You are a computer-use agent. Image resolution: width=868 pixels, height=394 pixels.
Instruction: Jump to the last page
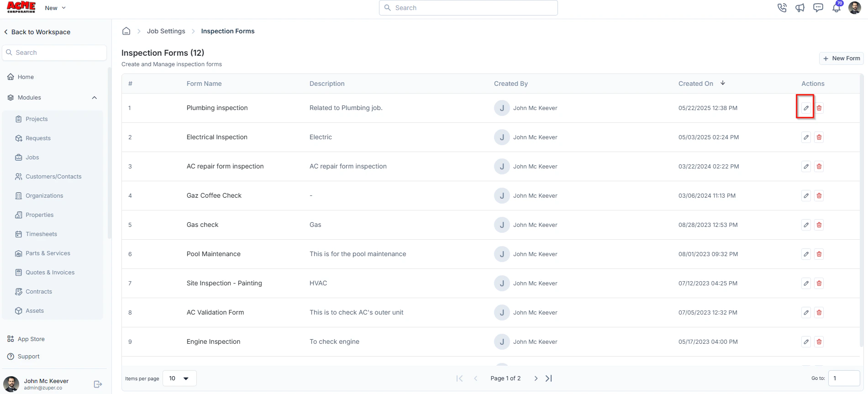[x=549, y=378]
